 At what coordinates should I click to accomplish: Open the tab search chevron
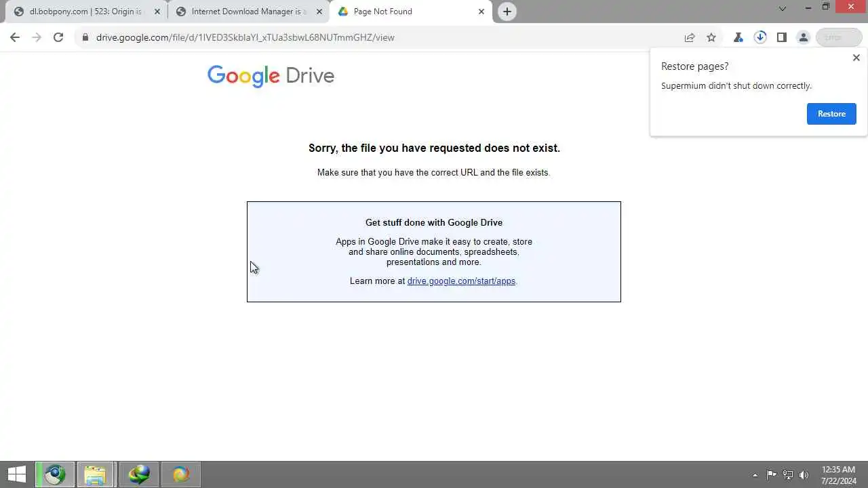783,9
